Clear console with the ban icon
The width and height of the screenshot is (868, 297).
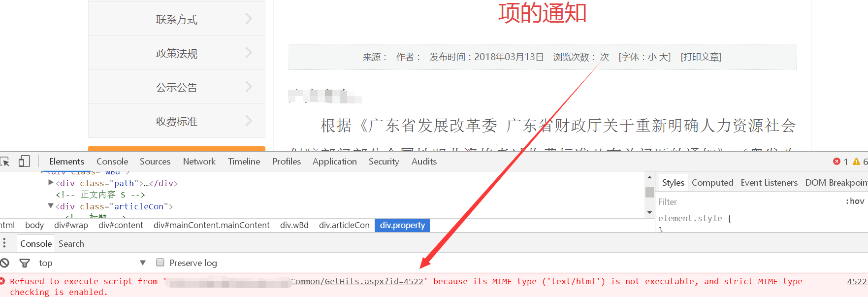click(x=5, y=263)
